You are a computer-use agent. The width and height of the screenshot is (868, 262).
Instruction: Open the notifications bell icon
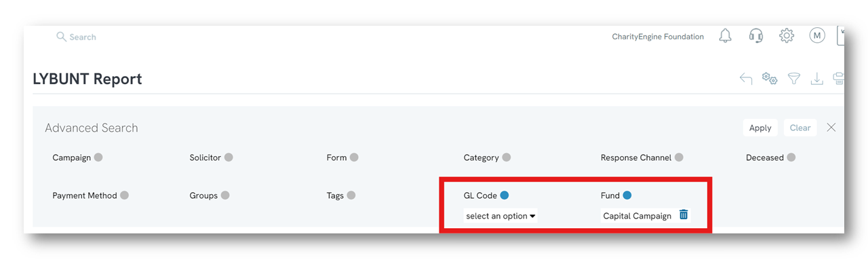(x=725, y=36)
